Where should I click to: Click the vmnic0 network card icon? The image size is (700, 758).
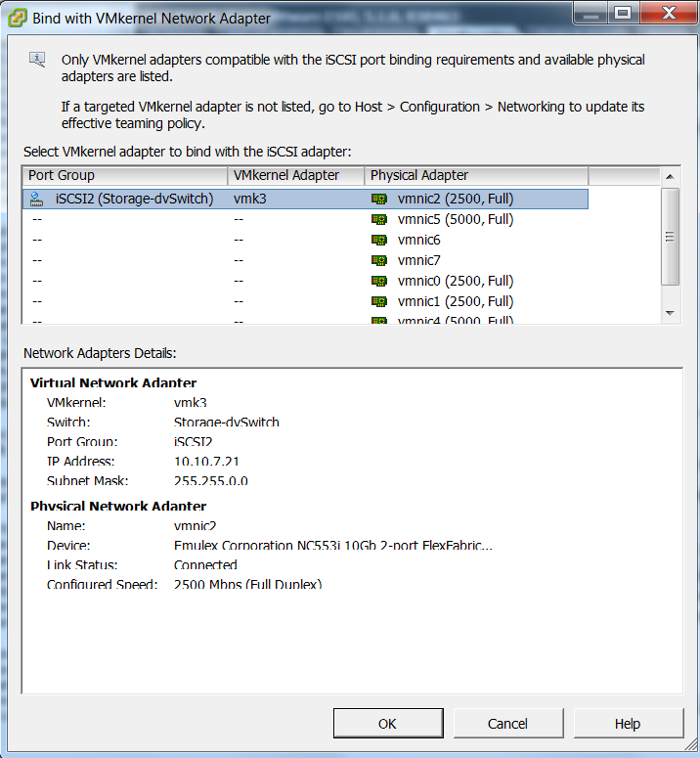click(379, 281)
